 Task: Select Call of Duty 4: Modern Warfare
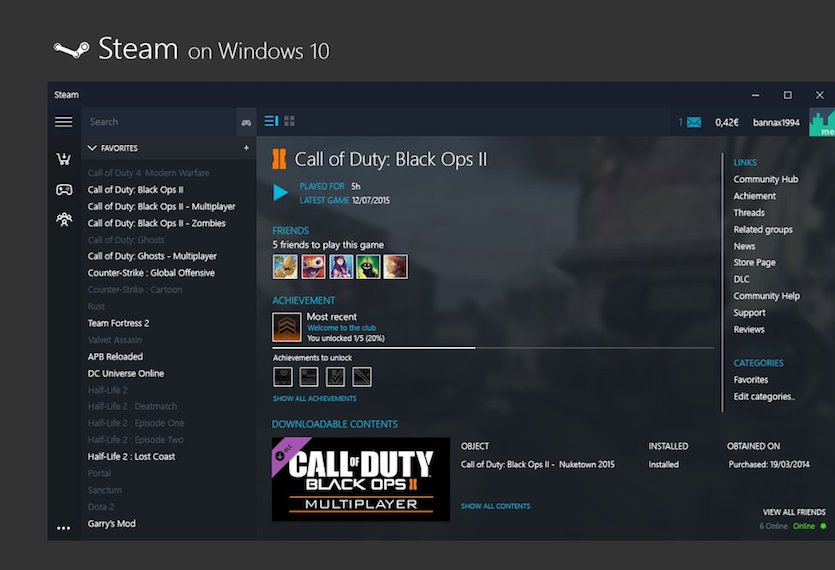tap(148, 173)
